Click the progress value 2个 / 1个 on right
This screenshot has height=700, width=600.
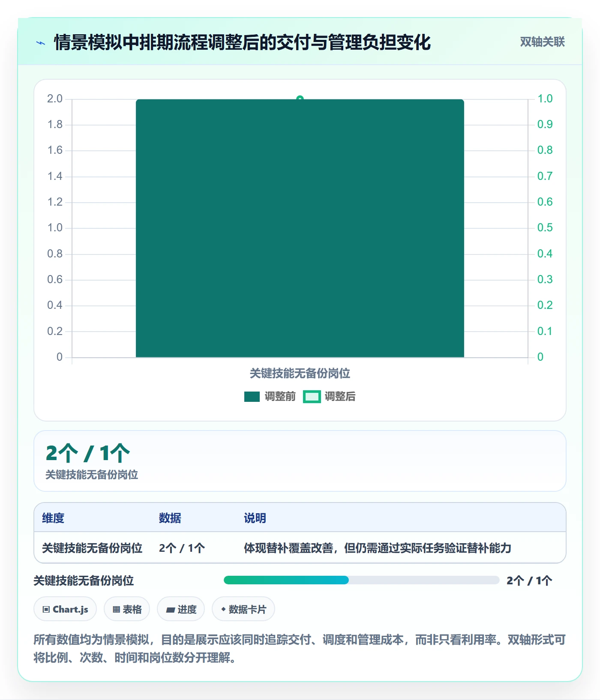click(529, 580)
